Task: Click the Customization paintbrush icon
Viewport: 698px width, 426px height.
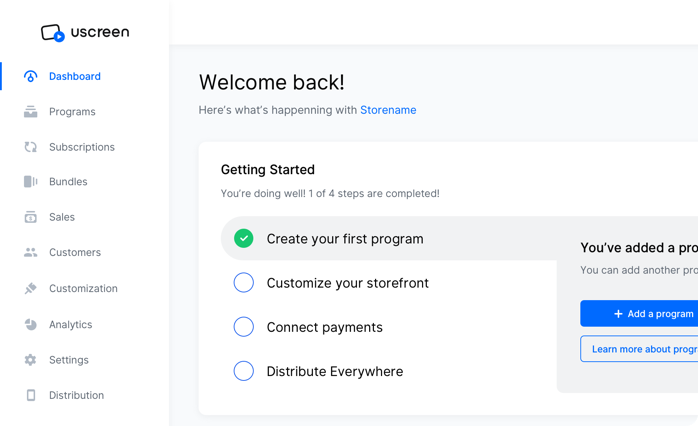Action: 30,288
